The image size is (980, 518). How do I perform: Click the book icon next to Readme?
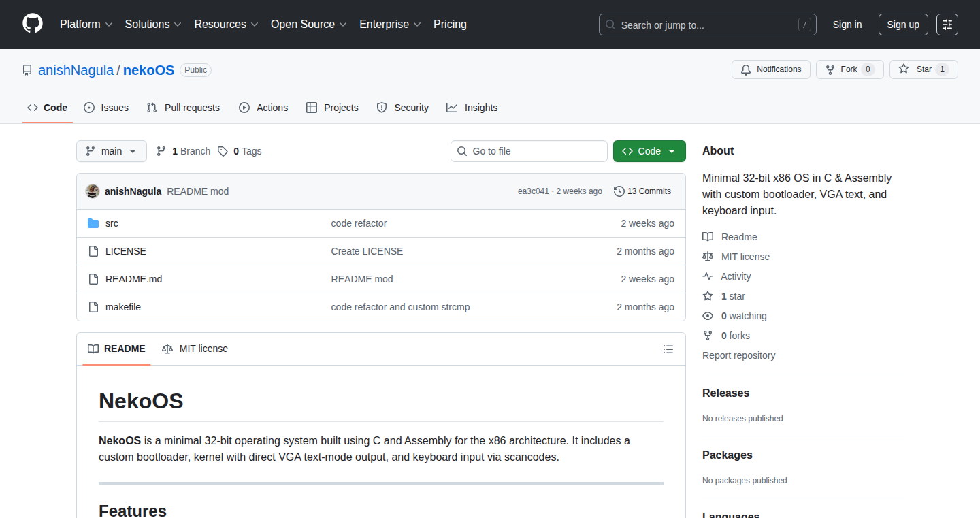click(708, 237)
